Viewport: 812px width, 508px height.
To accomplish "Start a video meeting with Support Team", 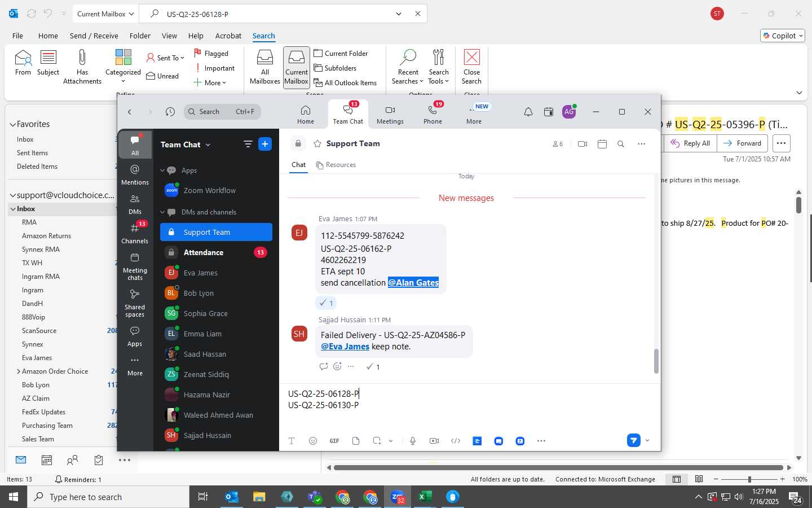I will click(582, 144).
